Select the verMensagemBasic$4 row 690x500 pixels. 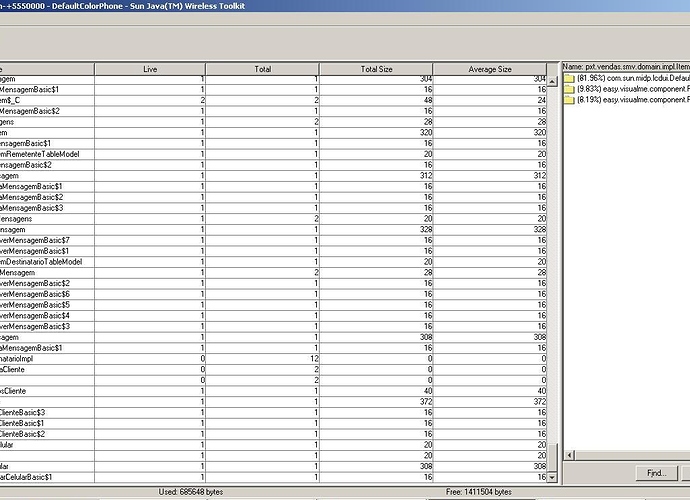tap(273, 316)
